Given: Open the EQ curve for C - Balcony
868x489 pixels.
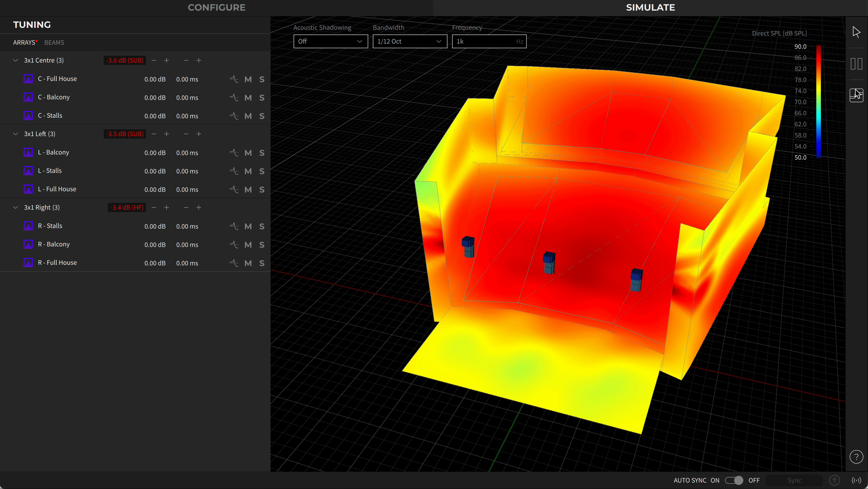Looking at the screenshot, I should coord(234,97).
